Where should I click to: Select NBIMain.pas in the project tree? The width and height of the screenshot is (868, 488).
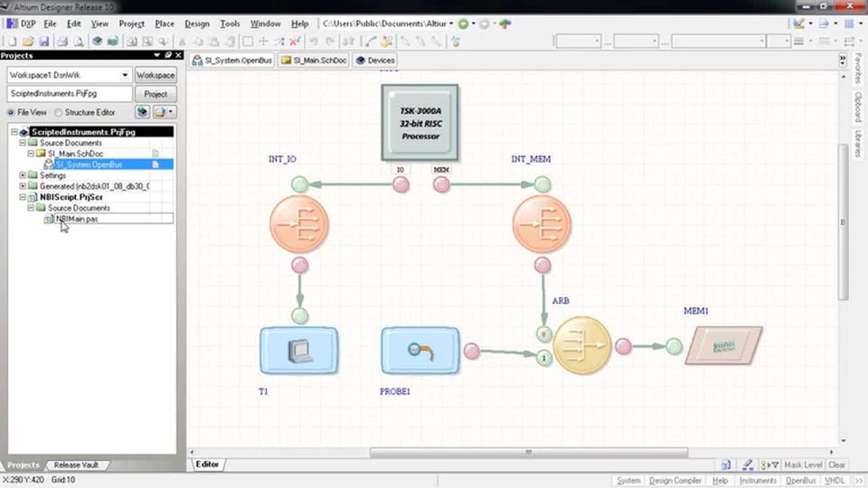77,219
